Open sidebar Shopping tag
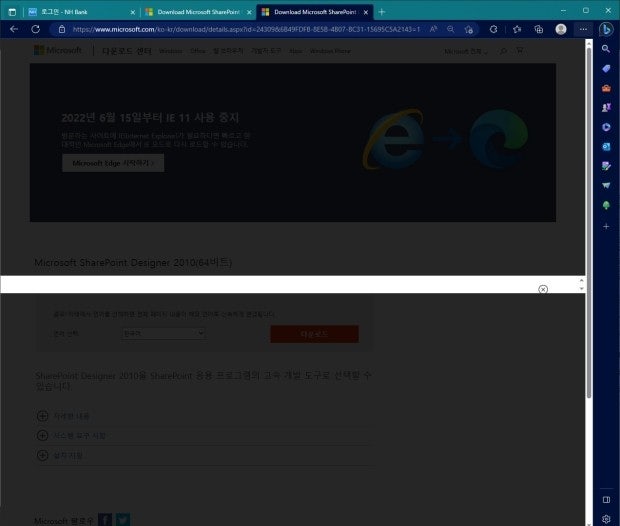The width and height of the screenshot is (620, 526). pyautogui.click(x=606, y=68)
